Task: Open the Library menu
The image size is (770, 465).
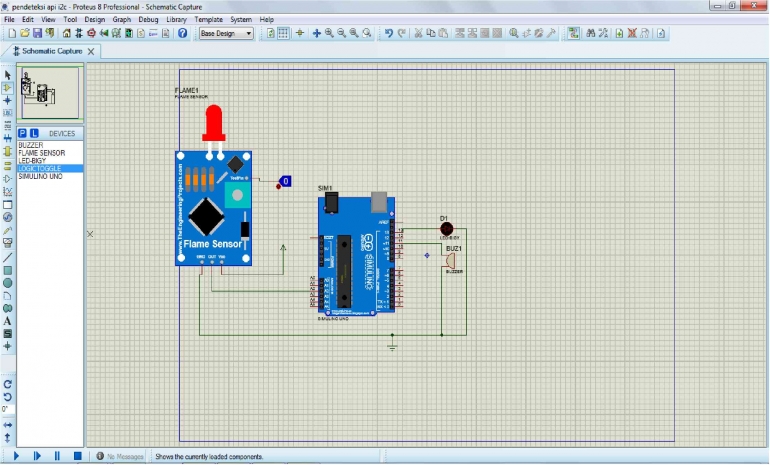Action: coord(177,19)
